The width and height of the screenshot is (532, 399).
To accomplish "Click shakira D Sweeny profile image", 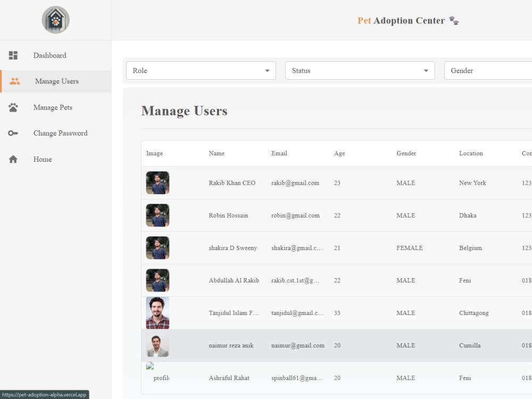I will coord(158,248).
